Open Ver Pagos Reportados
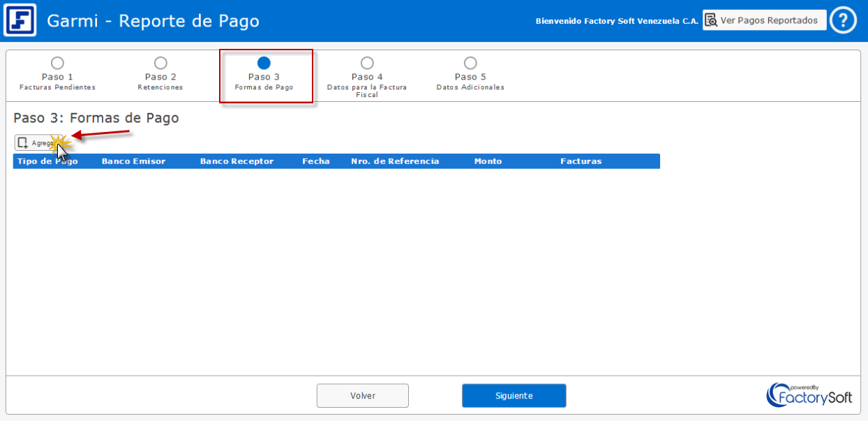868x421 pixels. 764,20
